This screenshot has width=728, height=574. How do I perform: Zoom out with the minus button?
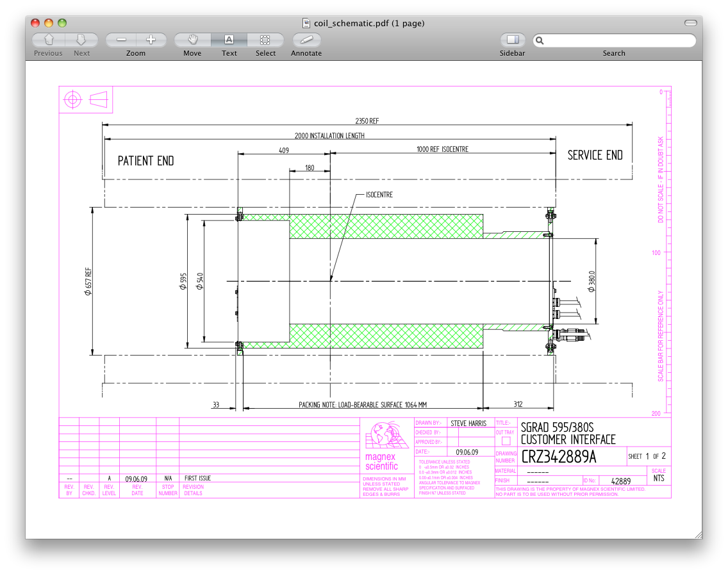121,40
